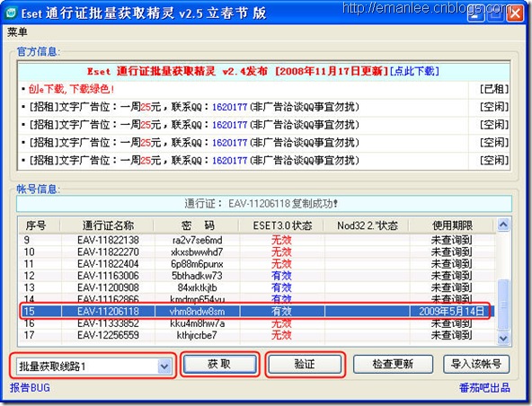
Task: Click the 通行证 copy status bar
Action: click(x=264, y=204)
